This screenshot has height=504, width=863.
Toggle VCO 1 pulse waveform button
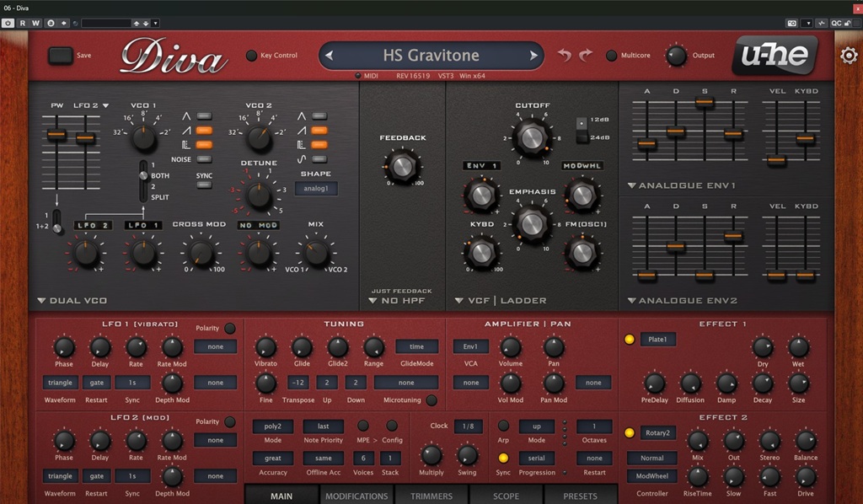point(204,145)
